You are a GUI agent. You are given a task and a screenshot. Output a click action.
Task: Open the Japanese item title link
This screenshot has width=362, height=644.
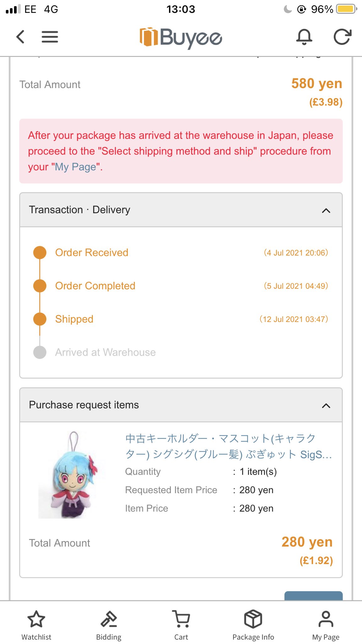click(x=228, y=446)
